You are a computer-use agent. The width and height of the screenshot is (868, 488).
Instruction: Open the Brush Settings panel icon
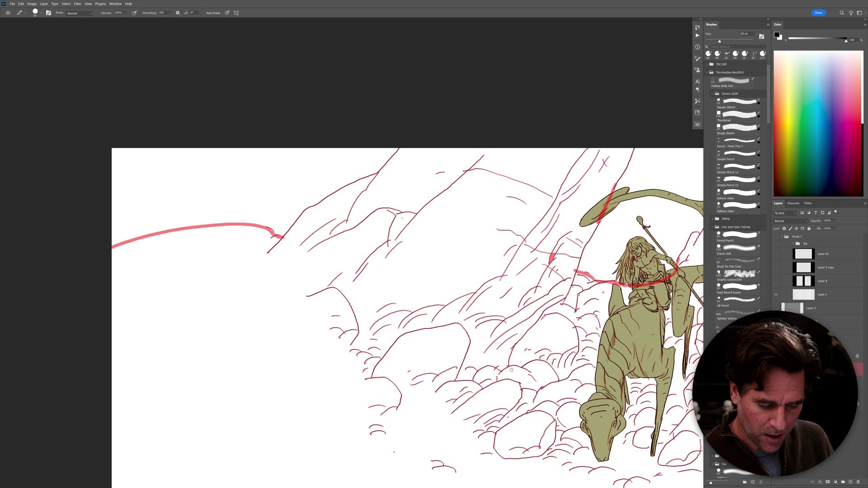coord(697,58)
